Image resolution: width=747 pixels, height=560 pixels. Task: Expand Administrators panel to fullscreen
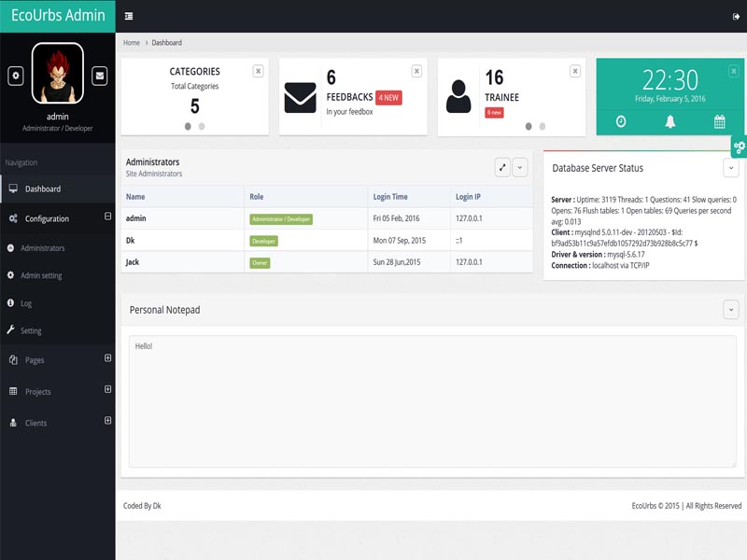pos(502,167)
